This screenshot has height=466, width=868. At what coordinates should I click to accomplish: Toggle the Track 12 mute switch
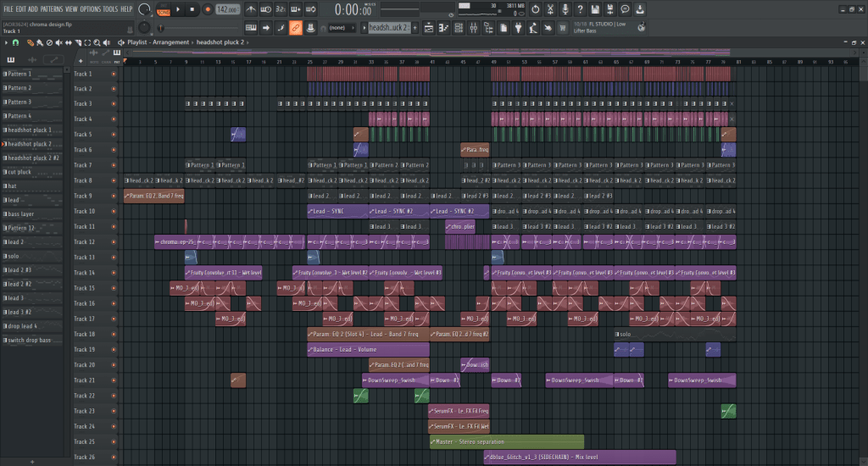click(x=114, y=242)
